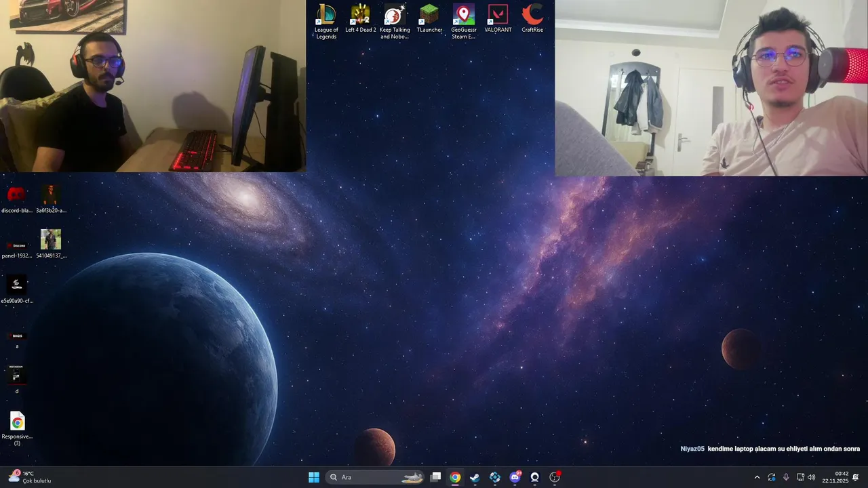Viewport: 868px width, 488px height.
Task: Open Discord from the taskbar
Action: 515,477
